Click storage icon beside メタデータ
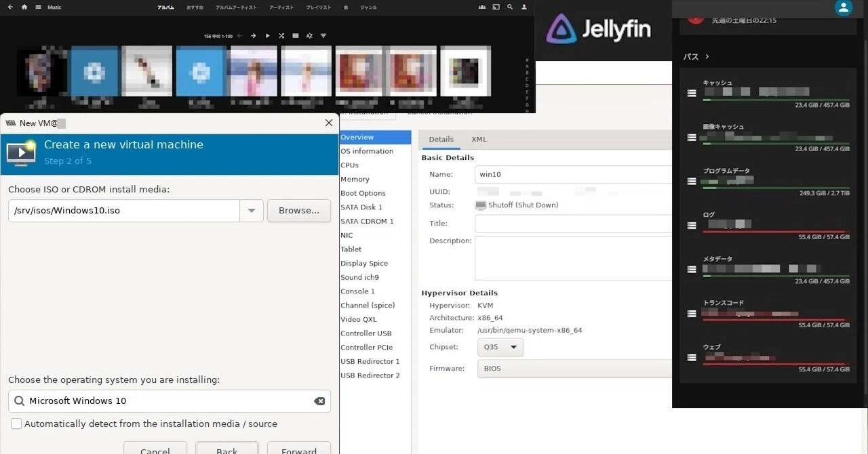Viewport: 868px width, 454px height. (x=692, y=269)
